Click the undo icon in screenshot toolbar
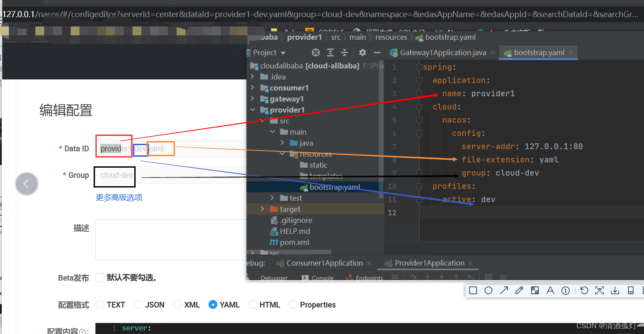644x334 pixels. click(584, 290)
